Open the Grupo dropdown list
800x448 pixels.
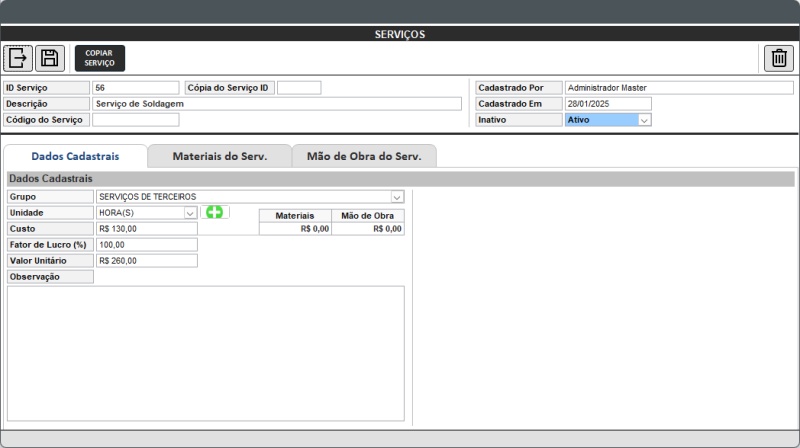click(x=397, y=197)
